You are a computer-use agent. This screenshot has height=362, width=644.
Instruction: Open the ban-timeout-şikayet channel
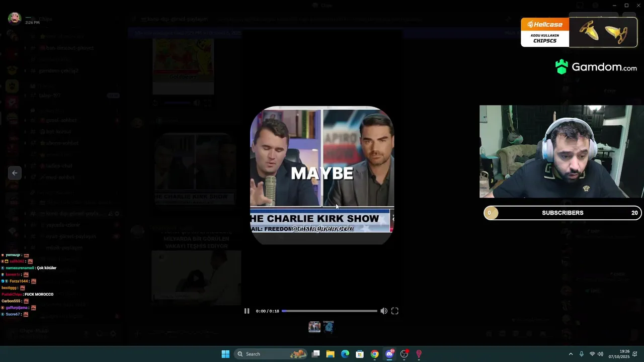tap(70, 48)
